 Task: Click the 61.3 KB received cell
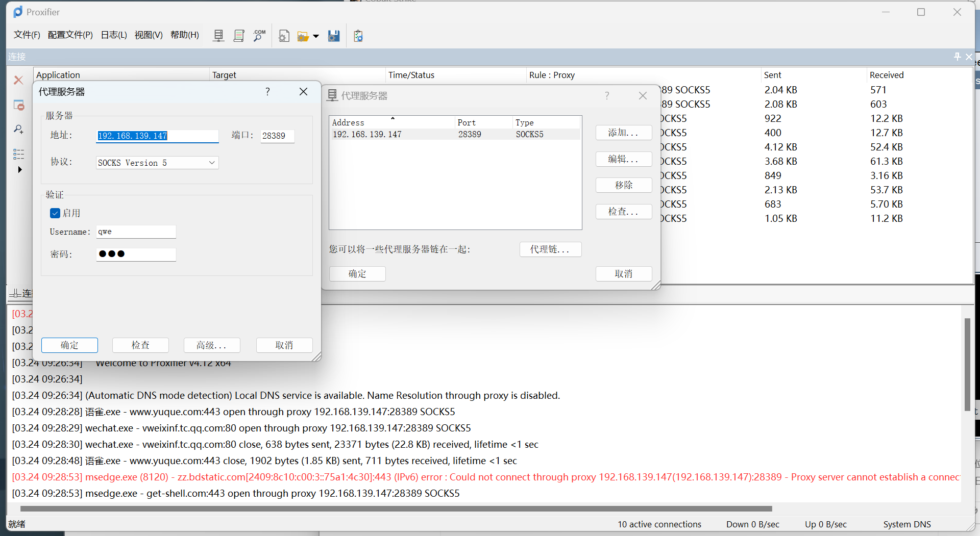887,161
